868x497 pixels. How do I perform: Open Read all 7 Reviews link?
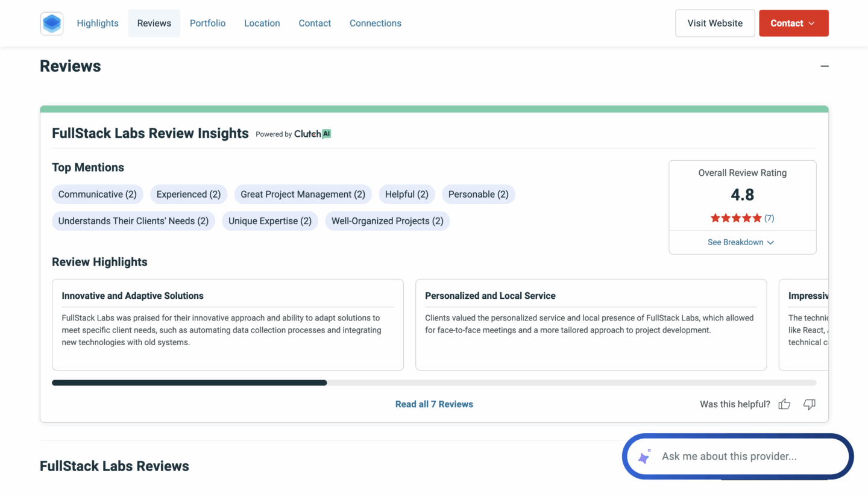[x=434, y=404]
